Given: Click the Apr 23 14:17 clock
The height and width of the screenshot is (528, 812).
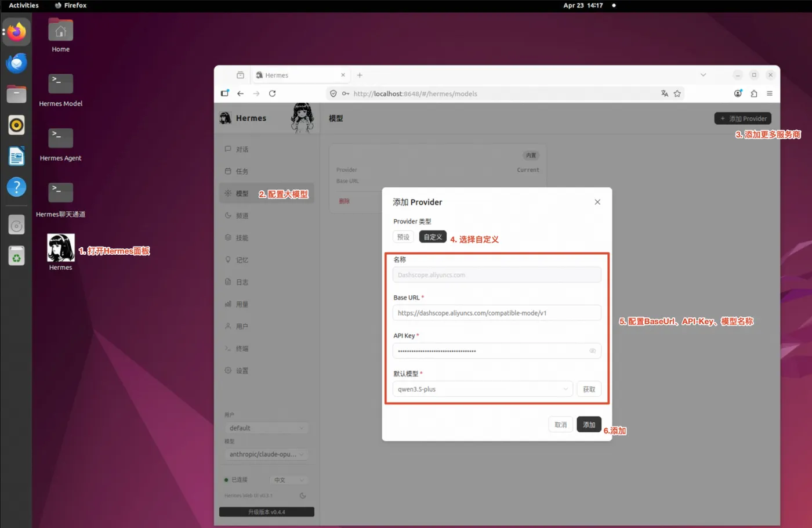Looking at the screenshot, I should [583, 5].
